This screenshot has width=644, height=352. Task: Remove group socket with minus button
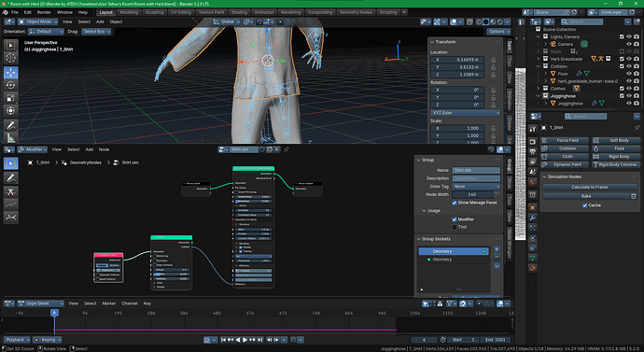[497, 257]
